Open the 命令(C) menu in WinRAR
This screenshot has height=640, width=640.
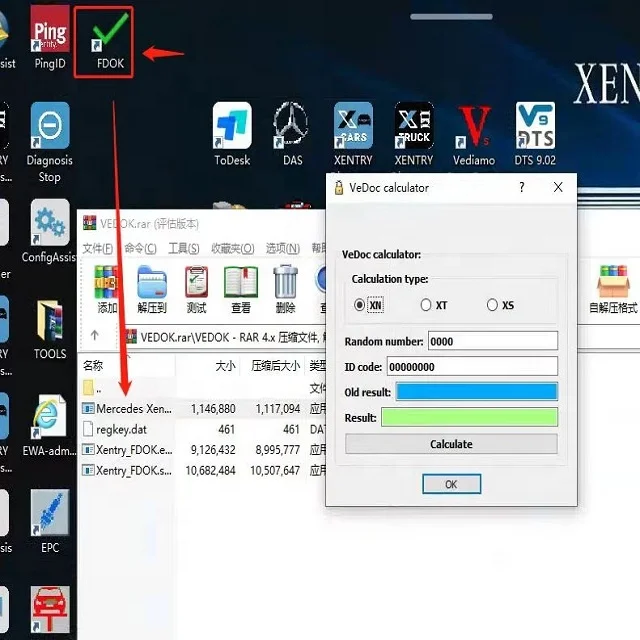pyautogui.click(x=140, y=248)
